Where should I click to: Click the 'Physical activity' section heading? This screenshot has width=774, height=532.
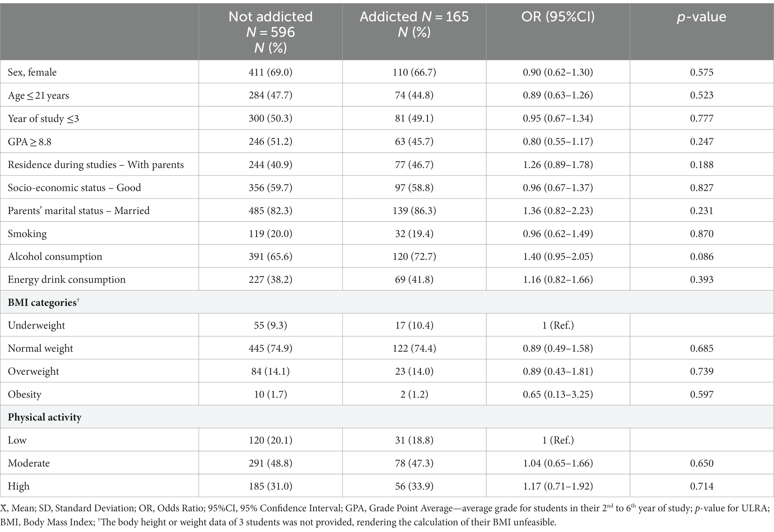point(45,417)
